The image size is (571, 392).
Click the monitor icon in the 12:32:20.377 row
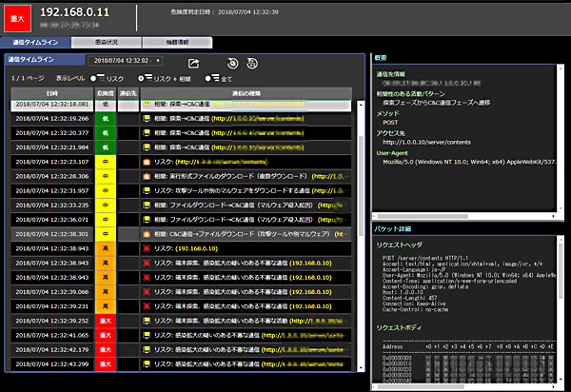(x=147, y=133)
